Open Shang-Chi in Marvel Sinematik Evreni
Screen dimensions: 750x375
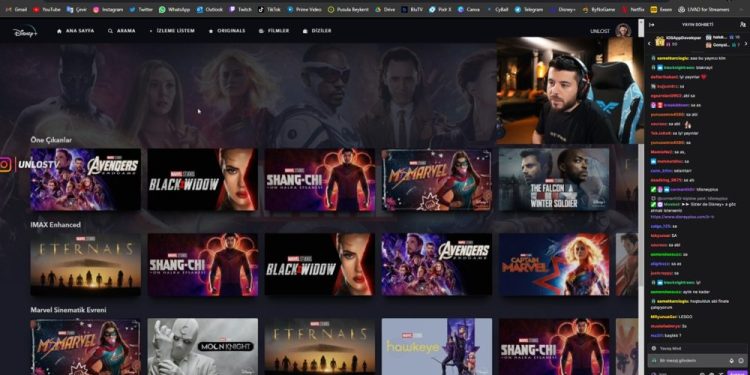554,347
